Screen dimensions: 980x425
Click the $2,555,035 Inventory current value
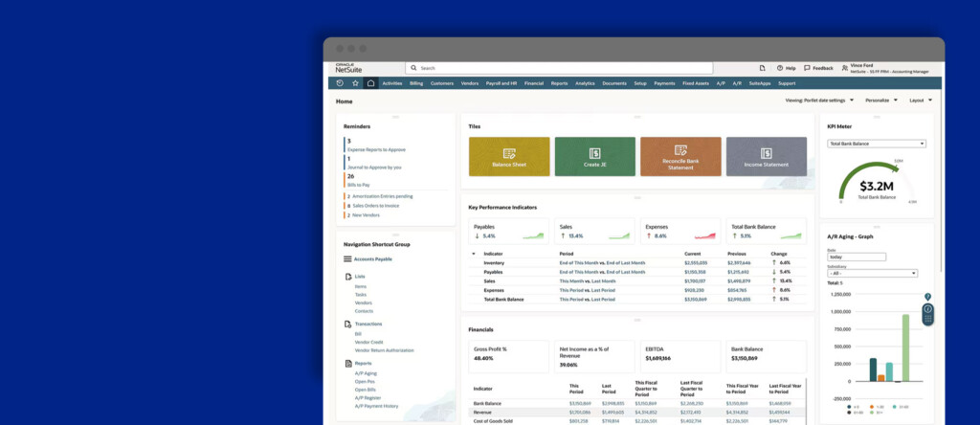696,263
